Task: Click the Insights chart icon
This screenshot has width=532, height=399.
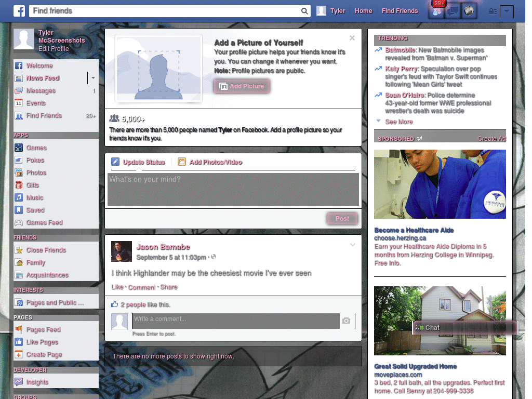Action: [x=19, y=382]
